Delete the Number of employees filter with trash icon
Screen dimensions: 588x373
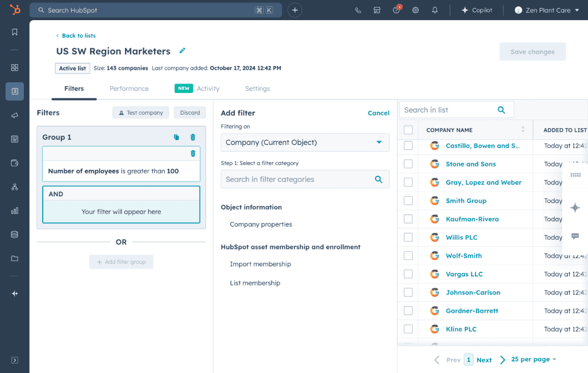coord(193,153)
